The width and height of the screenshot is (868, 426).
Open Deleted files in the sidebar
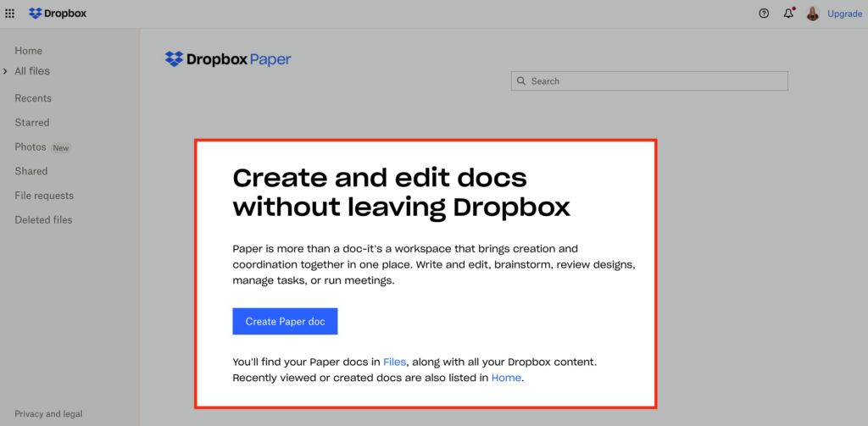click(x=44, y=219)
